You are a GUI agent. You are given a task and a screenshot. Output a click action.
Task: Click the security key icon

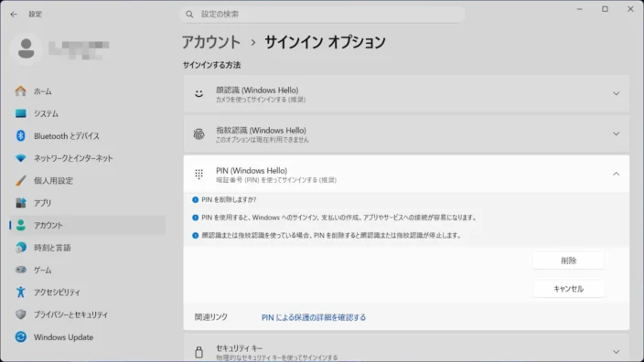199,352
